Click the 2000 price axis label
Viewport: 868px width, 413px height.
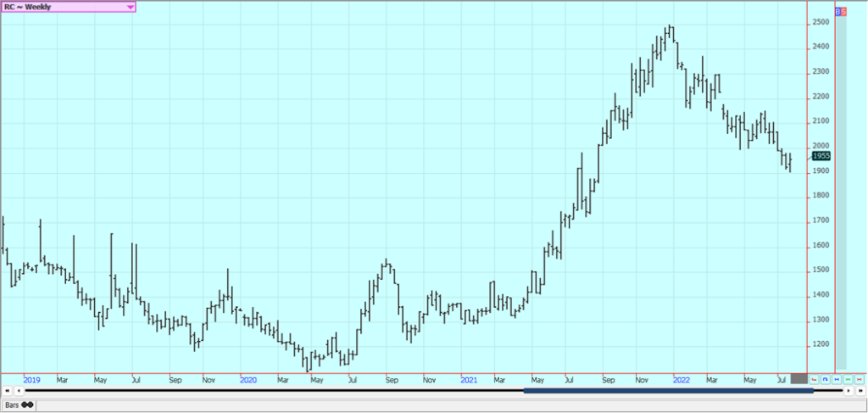pos(821,146)
